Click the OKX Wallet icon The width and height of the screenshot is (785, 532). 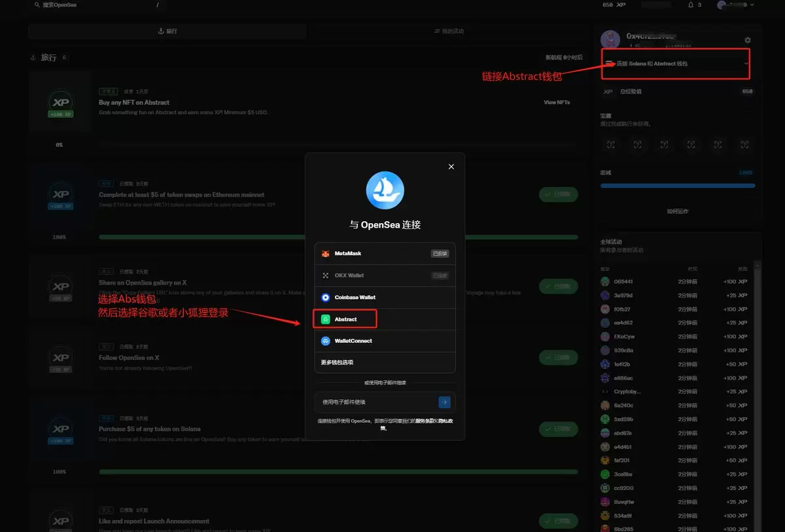click(x=326, y=275)
